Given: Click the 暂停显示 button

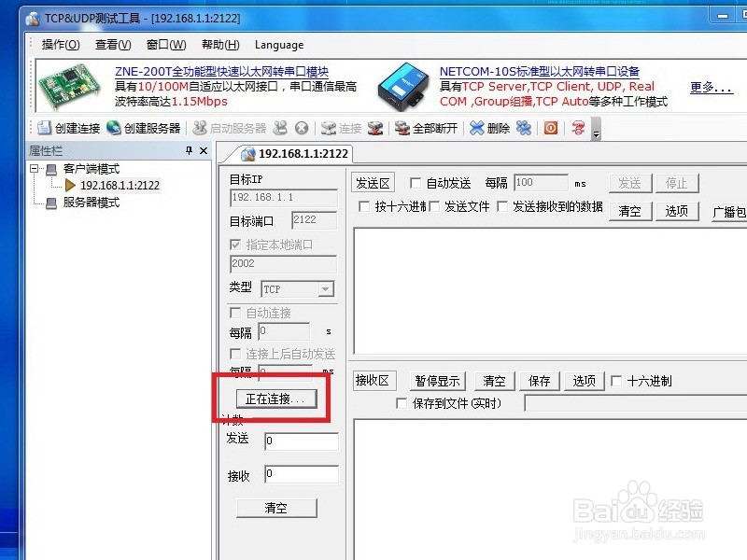Looking at the screenshot, I should coord(437,381).
